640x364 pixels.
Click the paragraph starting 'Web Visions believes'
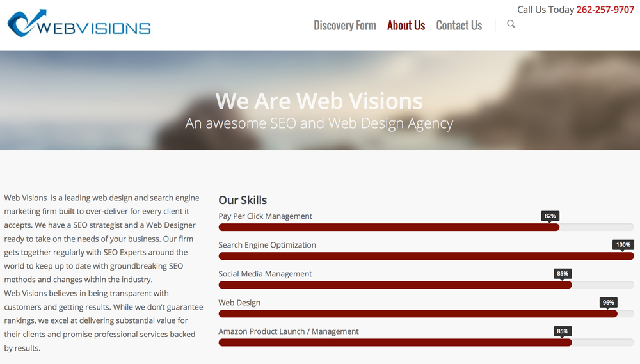[x=104, y=320]
